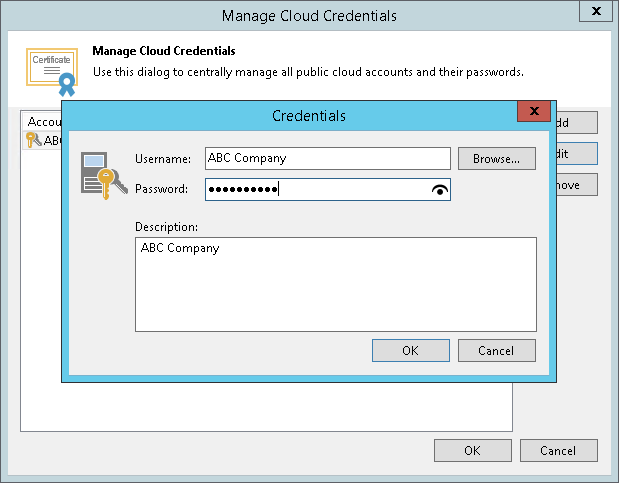This screenshot has height=483, width=619.
Task: Click the partially hidden Add button
Action: 577,123
